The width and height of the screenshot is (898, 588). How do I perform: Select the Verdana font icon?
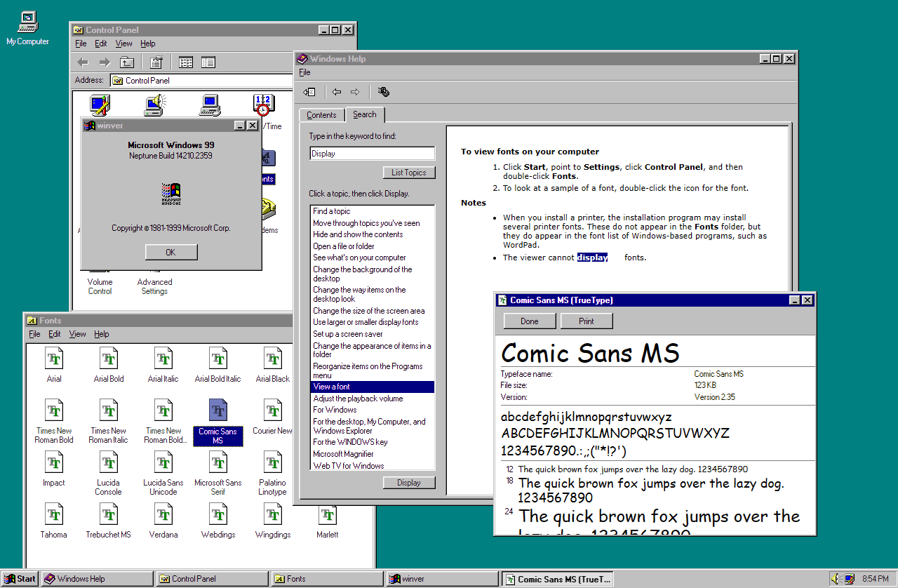[x=163, y=514]
